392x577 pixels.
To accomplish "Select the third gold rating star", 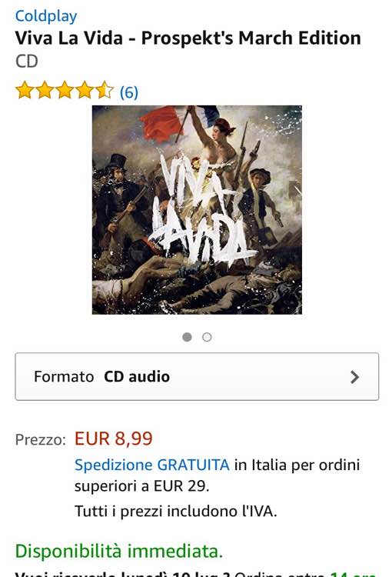I will click(65, 91).
